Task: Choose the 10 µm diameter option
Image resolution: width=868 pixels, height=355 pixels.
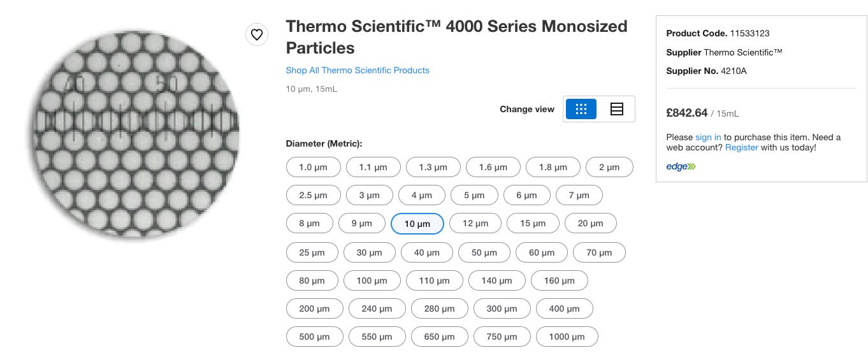Action: pyautogui.click(x=417, y=224)
